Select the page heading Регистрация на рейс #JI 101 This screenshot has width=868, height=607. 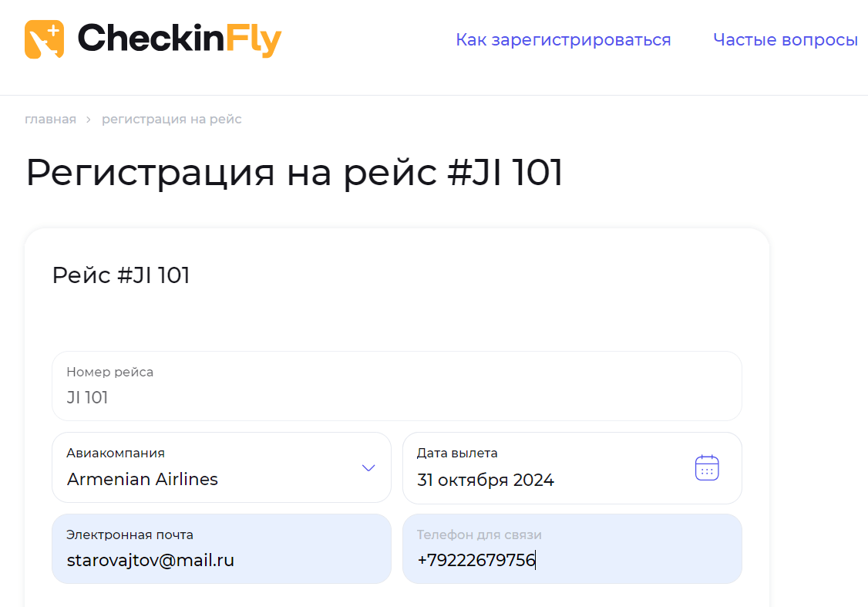(x=293, y=172)
